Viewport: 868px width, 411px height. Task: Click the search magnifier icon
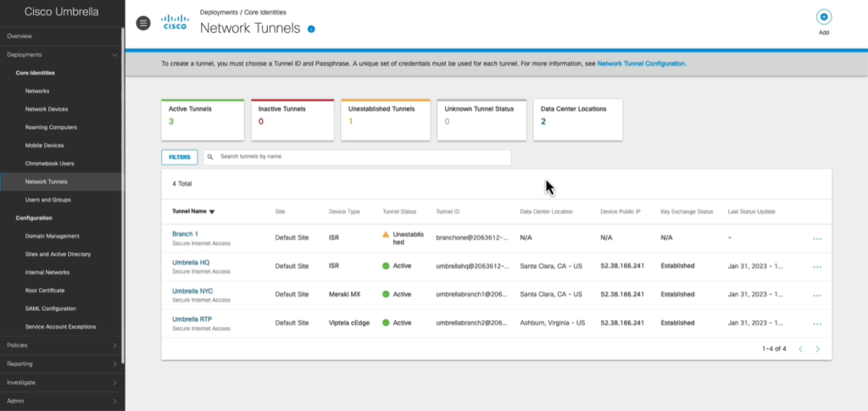[x=210, y=157]
